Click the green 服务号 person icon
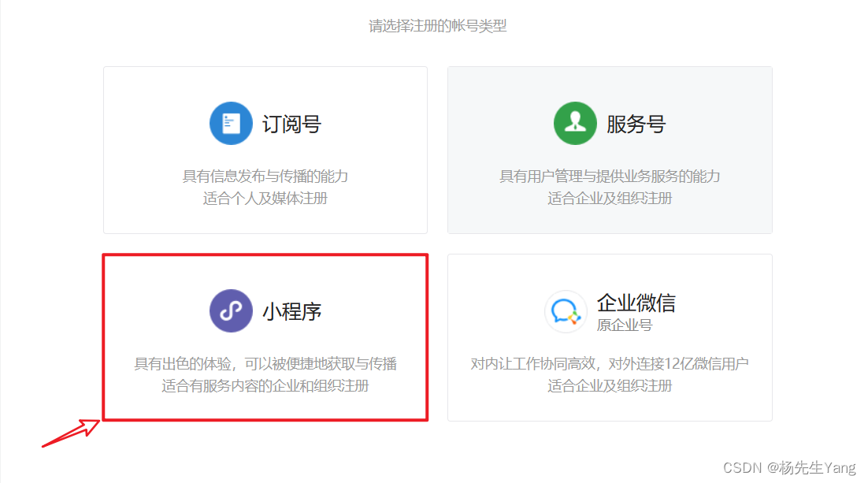Image resolution: width=868 pixels, height=483 pixels. pyautogui.click(x=575, y=123)
